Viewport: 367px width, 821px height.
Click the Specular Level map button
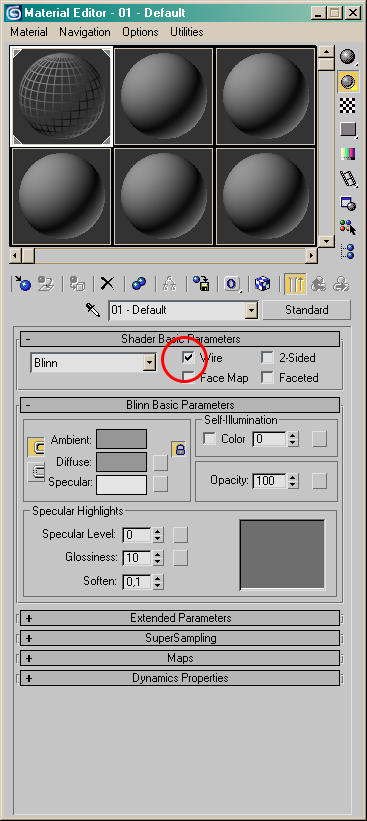pyautogui.click(x=181, y=535)
